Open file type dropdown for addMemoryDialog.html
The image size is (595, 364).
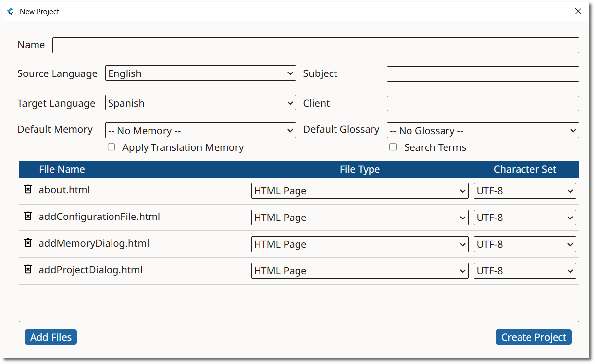pos(360,244)
